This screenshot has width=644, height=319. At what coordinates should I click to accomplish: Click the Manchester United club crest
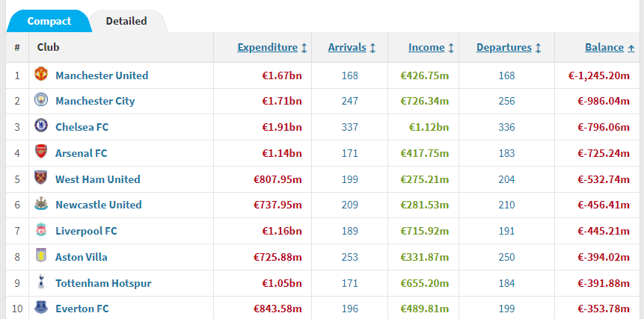pos(41,75)
